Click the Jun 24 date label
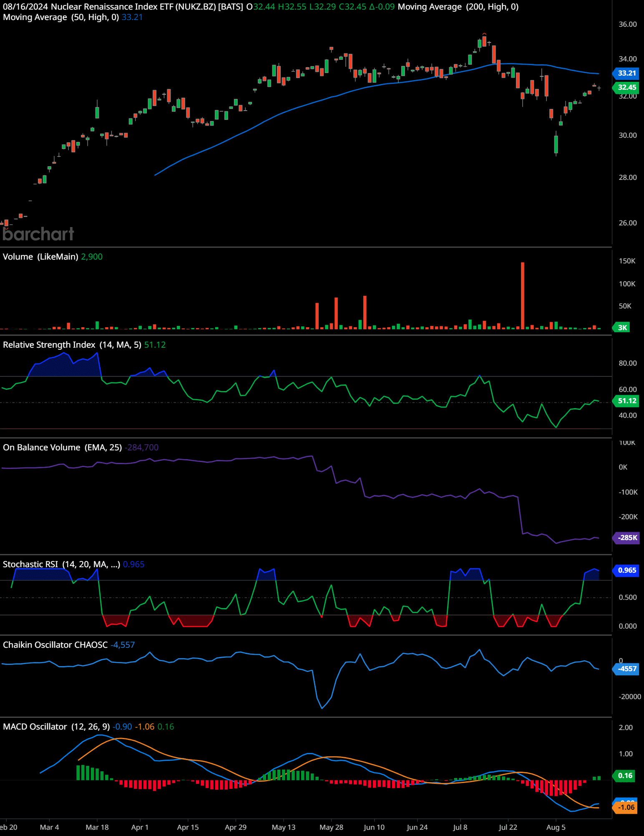The height and width of the screenshot is (836, 644). coord(417,827)
